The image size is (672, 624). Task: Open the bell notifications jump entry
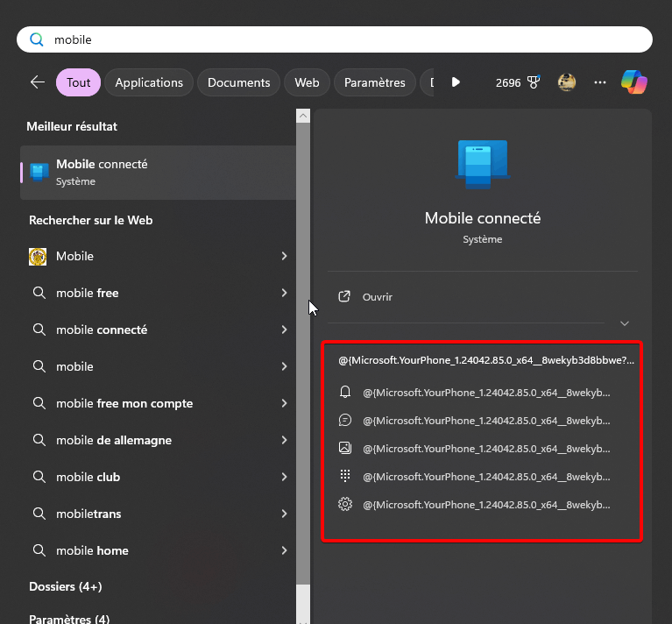tap(483, 393)
